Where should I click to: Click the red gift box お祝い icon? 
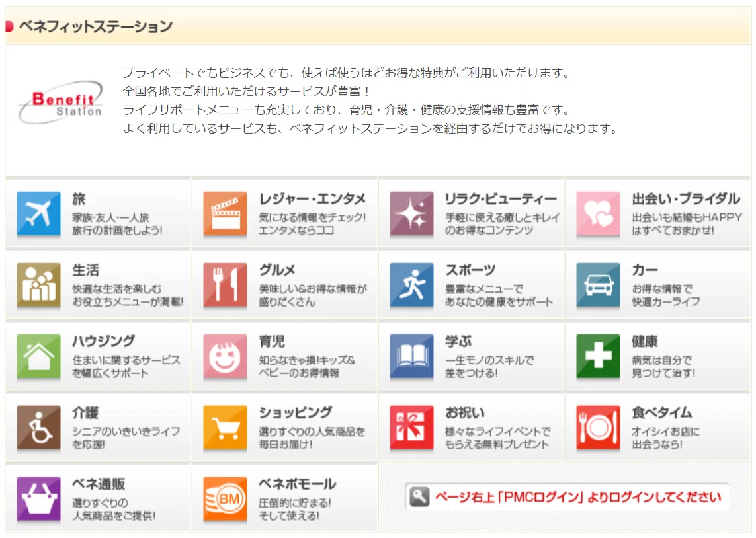(x=412, y=427)
